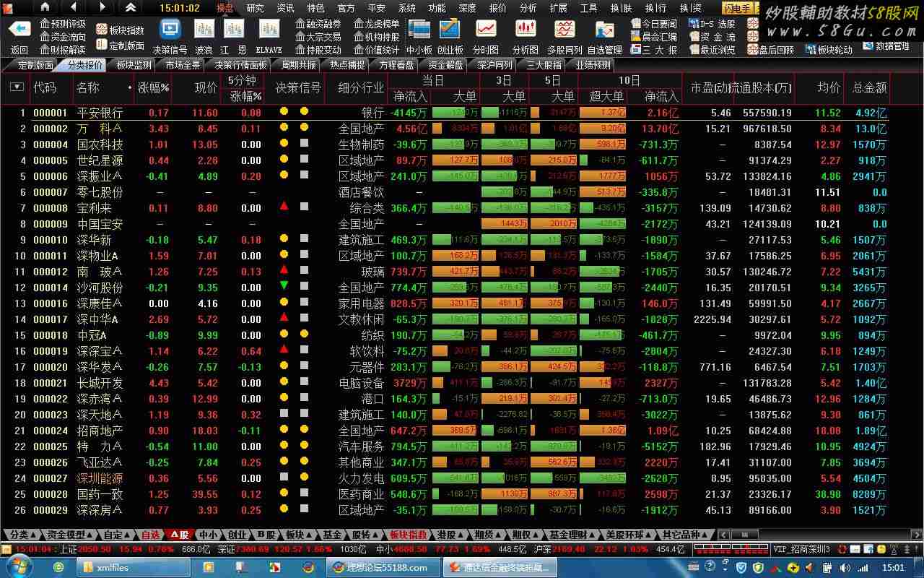Screen dimensions: 924x578
Task: Open 数据管理 toolbar item
Action: point(886,46)
